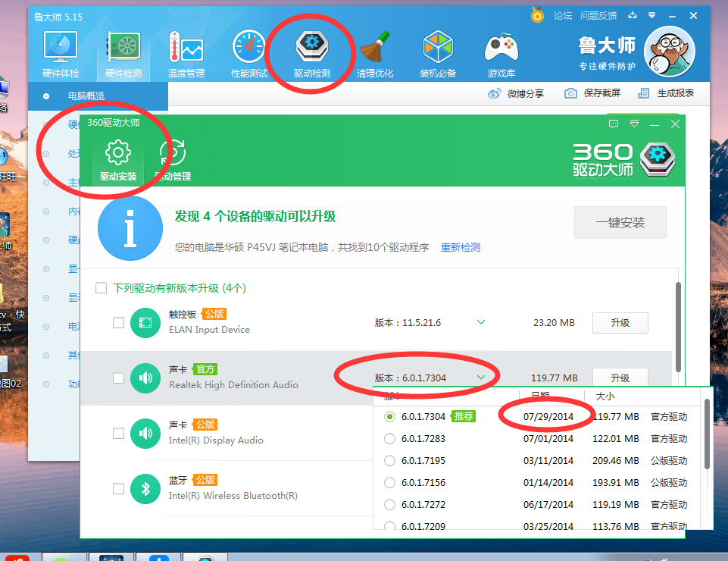Click the size 209.46 MB

tap(616, 460)
